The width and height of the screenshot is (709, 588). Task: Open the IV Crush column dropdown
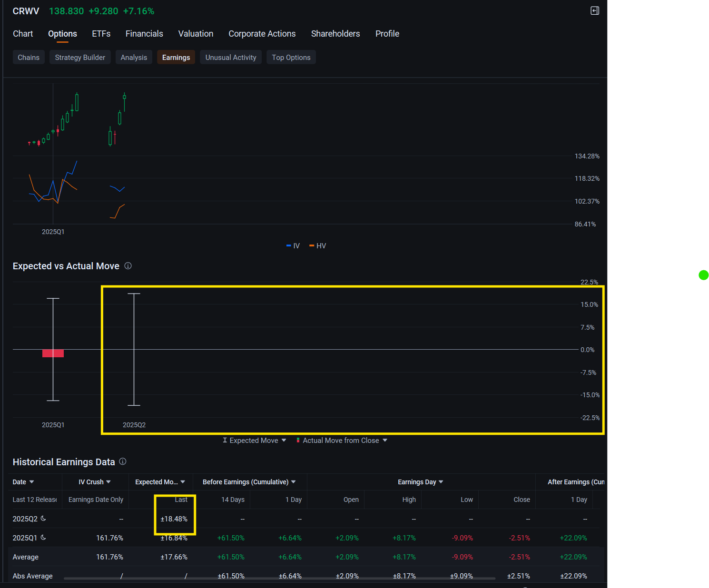coord(108,482)
